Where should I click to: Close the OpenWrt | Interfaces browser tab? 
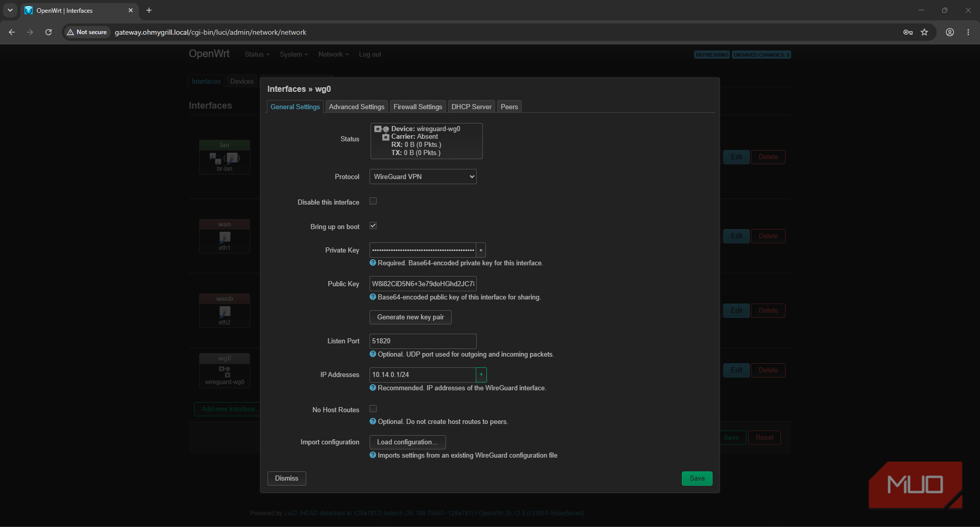click(131, 10)
